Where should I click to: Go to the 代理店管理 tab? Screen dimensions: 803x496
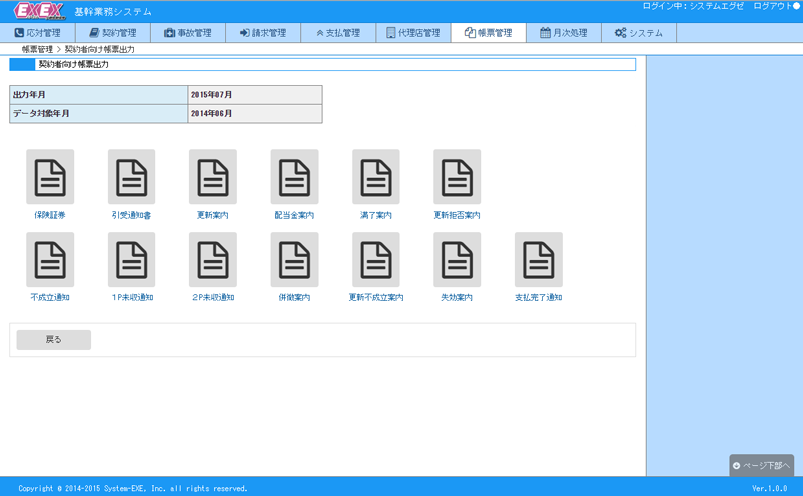413,33
